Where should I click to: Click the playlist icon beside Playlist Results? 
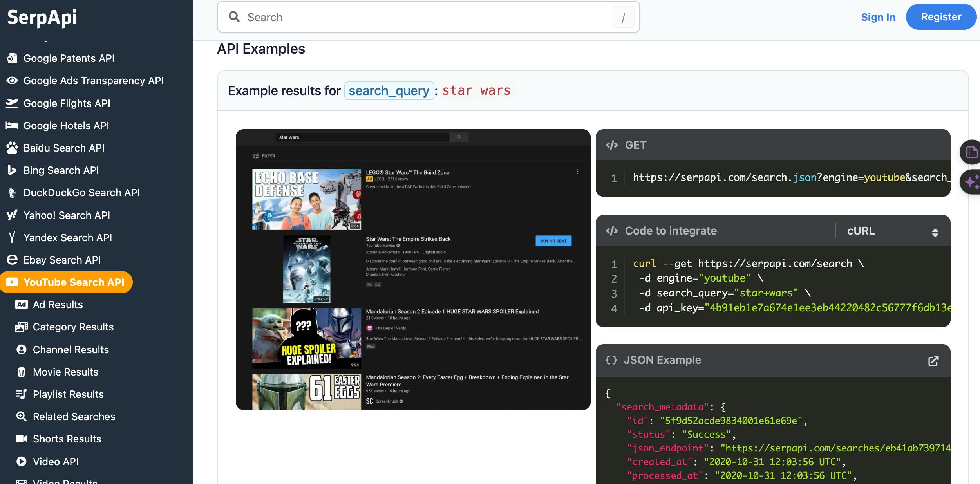pos(22,394)
